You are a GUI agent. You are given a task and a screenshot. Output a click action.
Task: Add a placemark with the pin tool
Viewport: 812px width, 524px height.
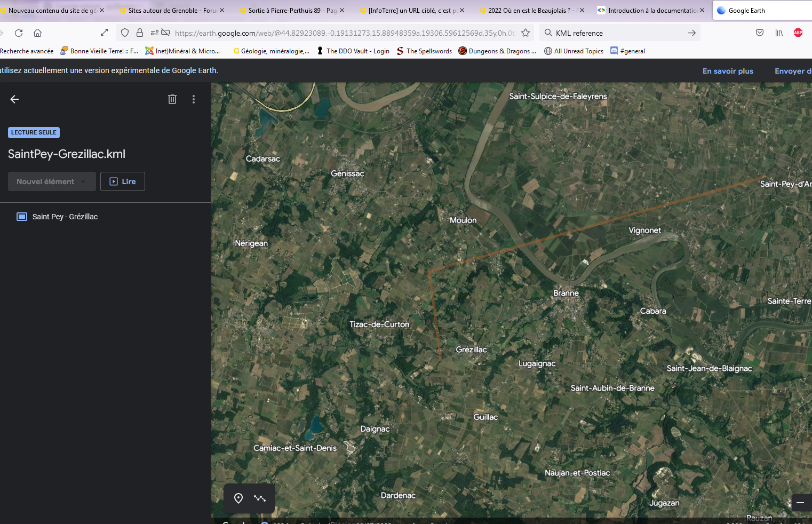tap(238, 498)
